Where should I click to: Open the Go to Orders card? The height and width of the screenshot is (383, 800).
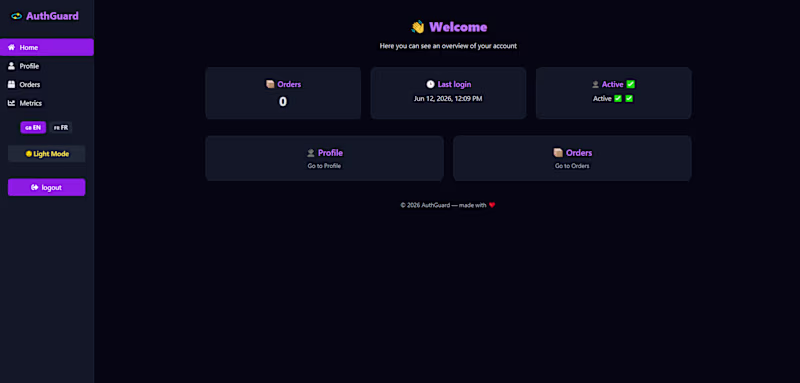point(572,158)
